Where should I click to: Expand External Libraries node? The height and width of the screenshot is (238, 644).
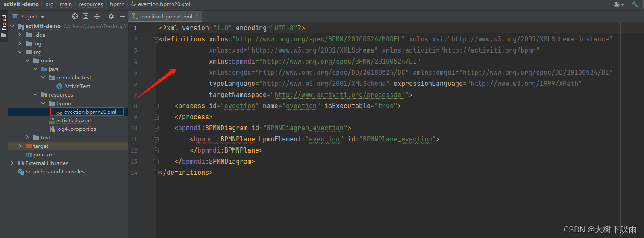click(x=12, y=163)
